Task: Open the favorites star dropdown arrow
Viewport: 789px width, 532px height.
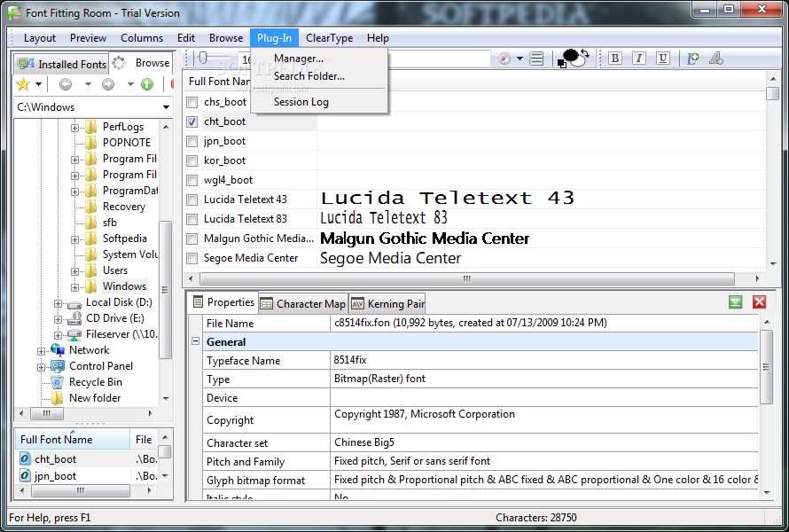Action: (38, 84)
